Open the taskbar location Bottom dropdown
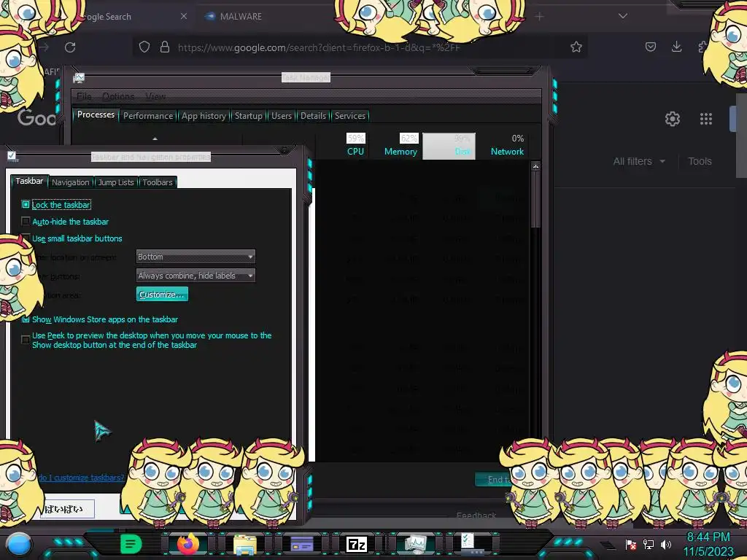The height and width of the screenshot is (560, 747). coord(196,257)
